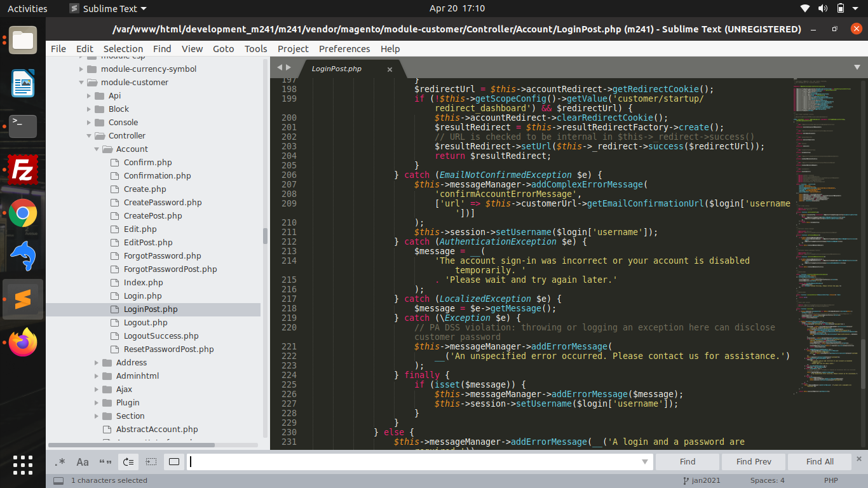Toggle highlight matches option
868x488 pixels.
pos(174,462)
